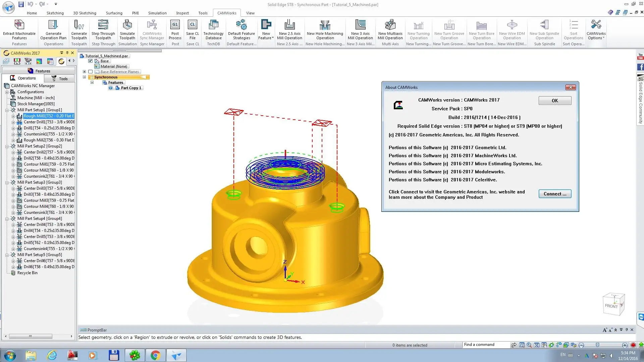644x362 pixels.
Task: Click the FRONT view orientation cube
Action: (x=613, y=304)
